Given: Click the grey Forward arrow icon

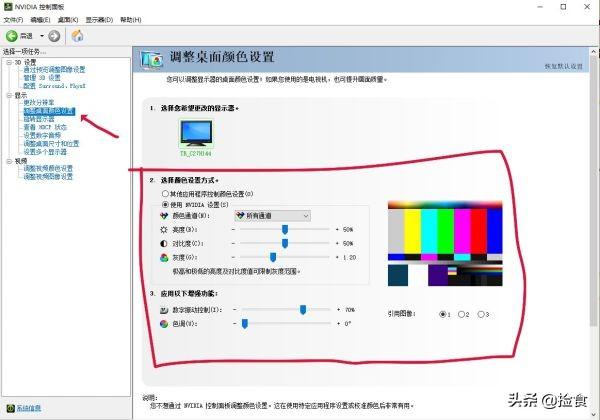Looking at the screenshot, I should point(54,36).
